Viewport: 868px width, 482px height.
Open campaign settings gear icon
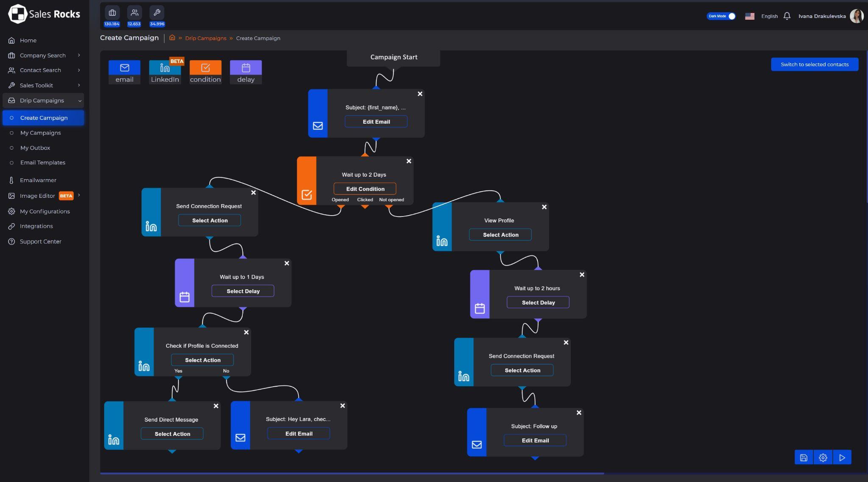(x=823, y=457)
